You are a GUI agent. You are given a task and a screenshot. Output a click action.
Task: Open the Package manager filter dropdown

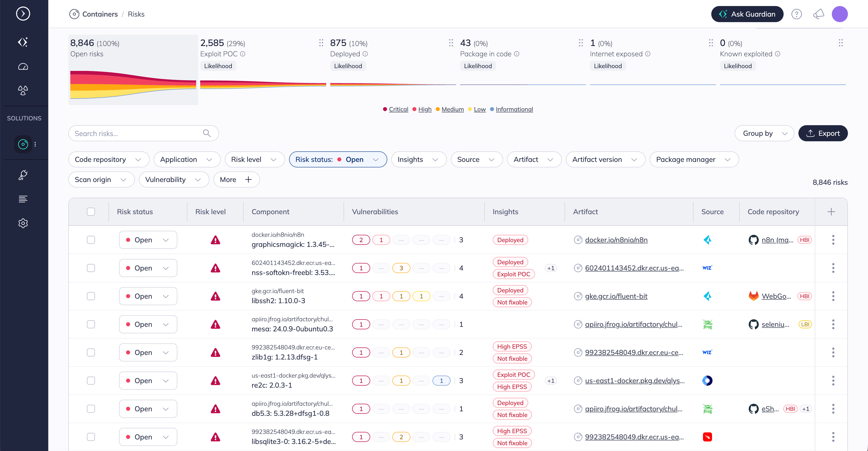694,160
